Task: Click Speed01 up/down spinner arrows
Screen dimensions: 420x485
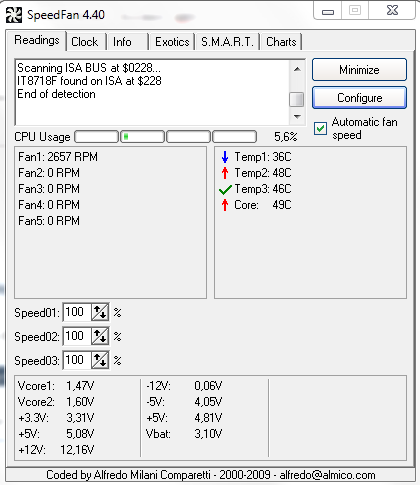Action: (100, 312)
